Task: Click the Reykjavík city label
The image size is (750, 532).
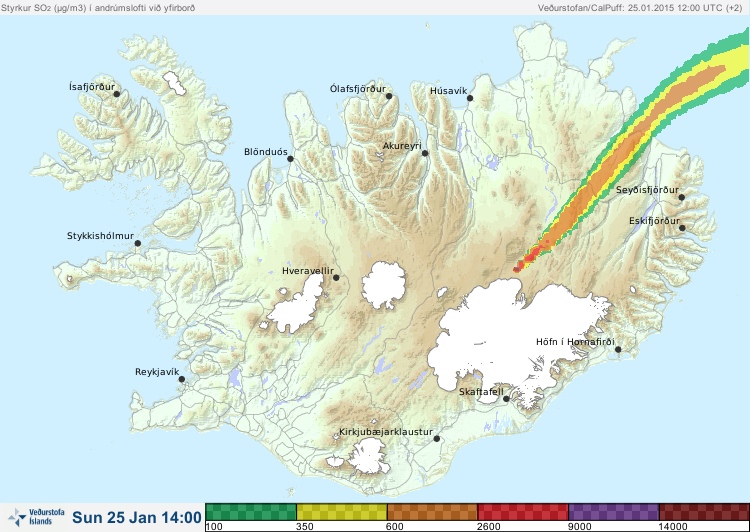Action: point(157,372)
